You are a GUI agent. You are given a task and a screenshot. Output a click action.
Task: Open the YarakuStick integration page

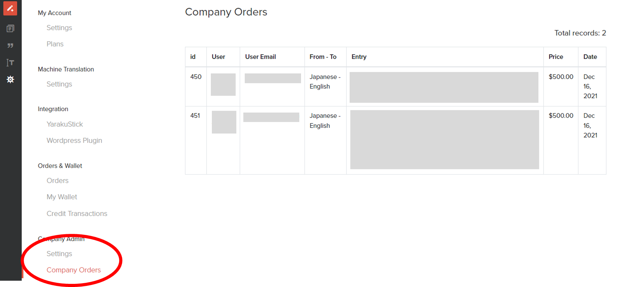[x=65, y=124]
